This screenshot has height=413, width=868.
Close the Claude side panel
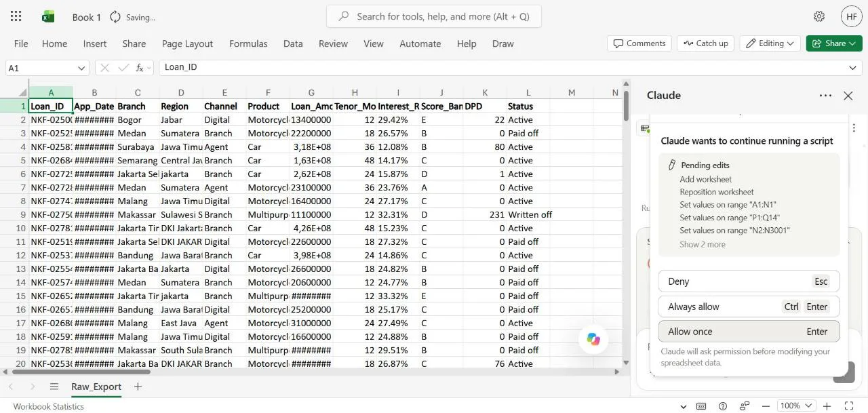(848, 96)
